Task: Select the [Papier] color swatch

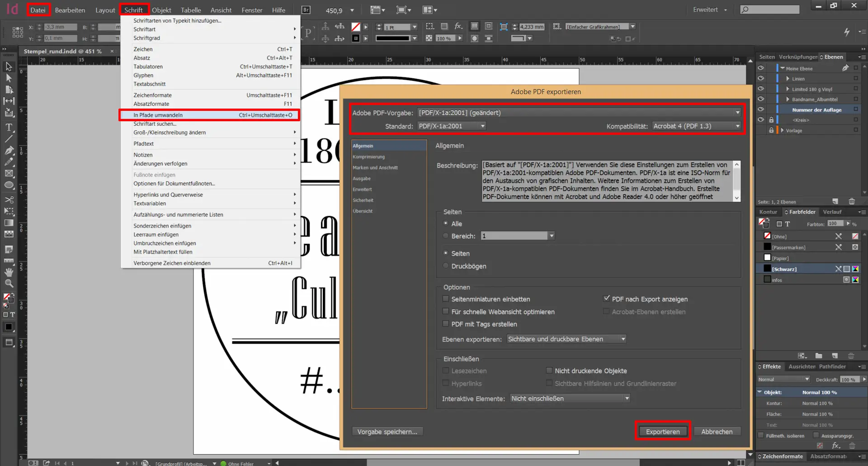Action: tap(780, 258)
